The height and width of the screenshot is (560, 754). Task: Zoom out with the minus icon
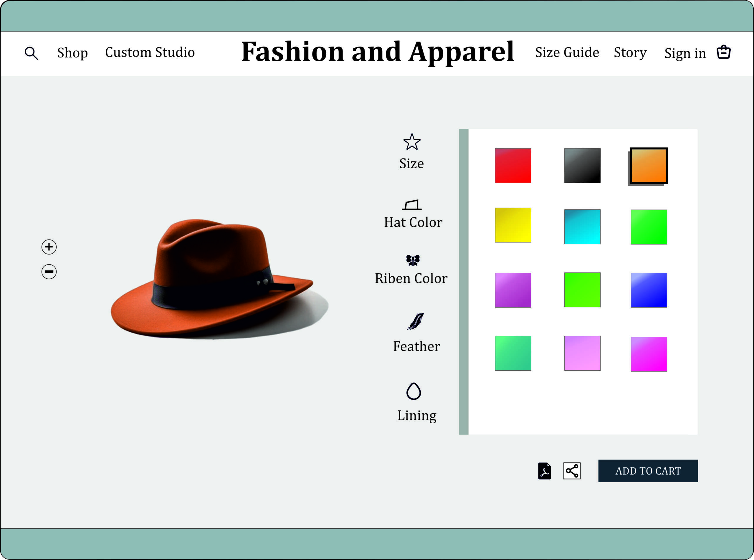(x=49, y=272)
